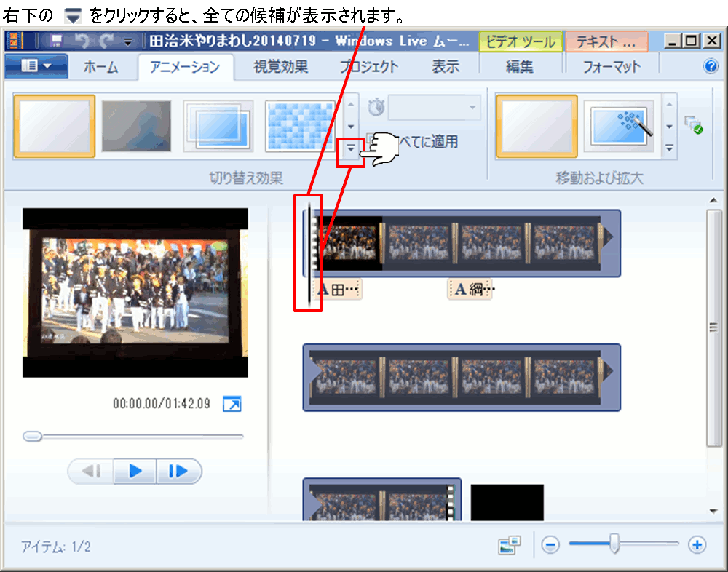Open the blue application menu button

[36, 66]
